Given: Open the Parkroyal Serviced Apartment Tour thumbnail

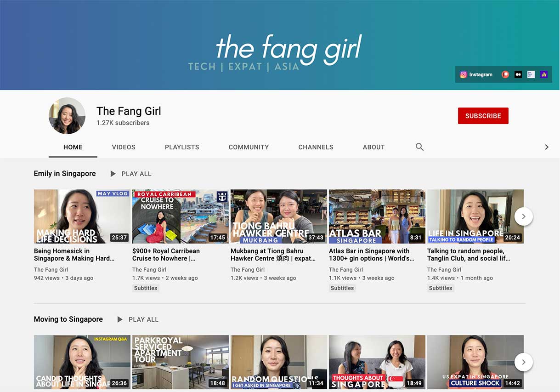Looking at the screenshot, I should pos(180,362).
